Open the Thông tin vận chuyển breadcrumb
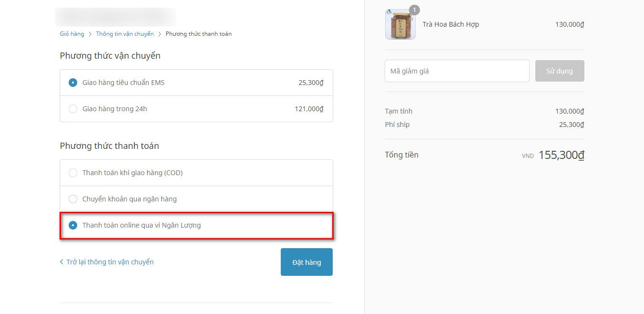The image size is (644, 314). tap(125, 34)
